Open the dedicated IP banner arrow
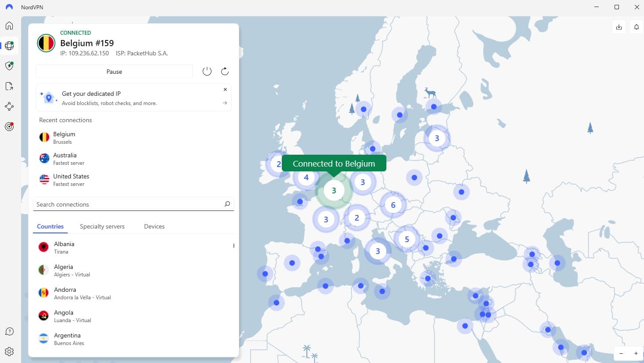Image resolution: width=644 pixels, height=363 pixels. pos(225,103)
